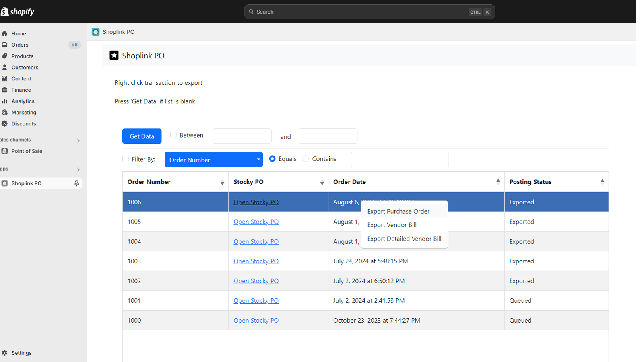Click the Point of Sale icon
The image size is (644, 362).
click(5, 151)
